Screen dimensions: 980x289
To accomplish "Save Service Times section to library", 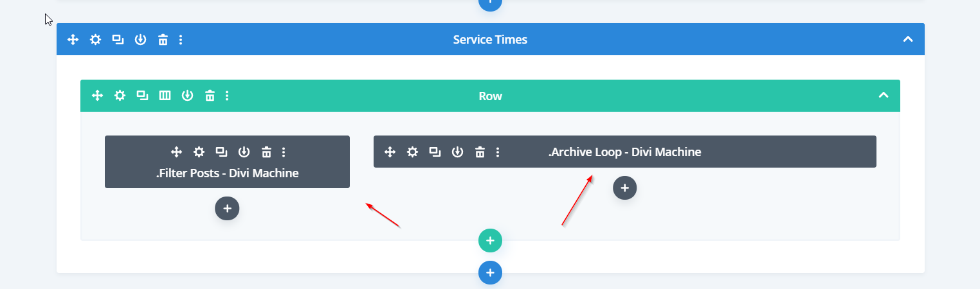I will click(x=140, y=40).
